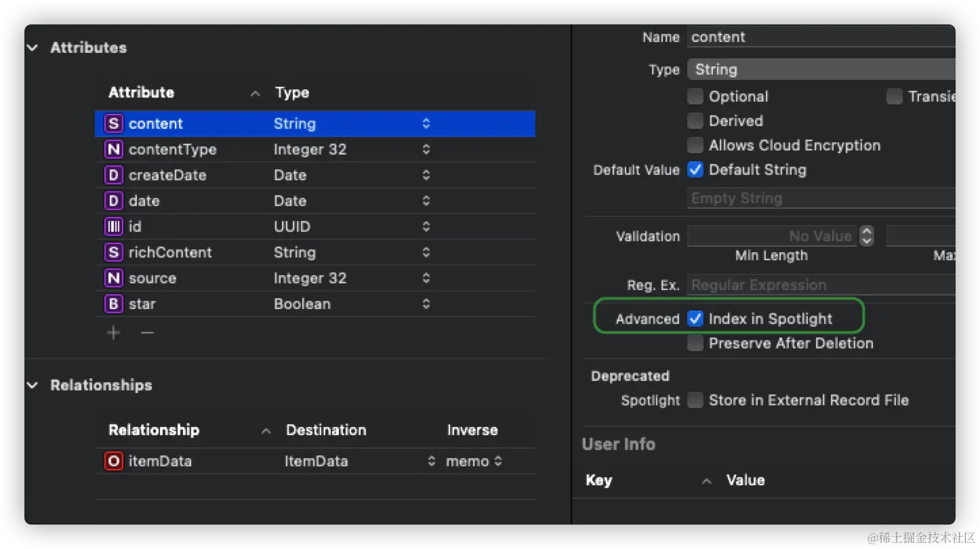Click the Type column header
Viewport: 980px width, 549px height.
292,92
